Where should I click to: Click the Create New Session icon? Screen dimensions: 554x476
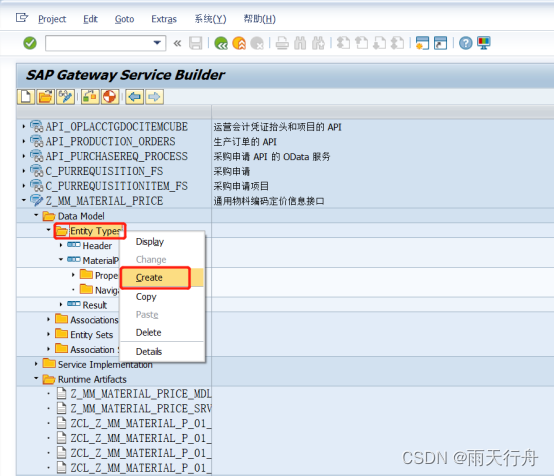tap(422, 43)
